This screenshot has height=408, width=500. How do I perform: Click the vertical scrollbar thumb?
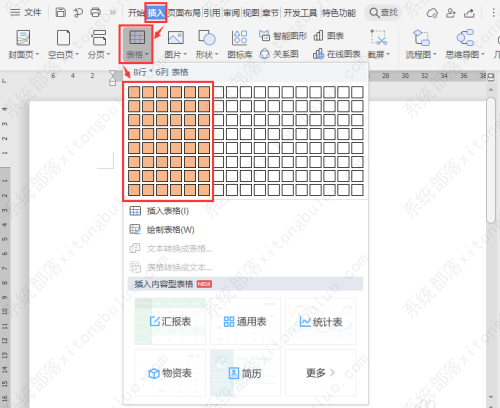[491, 160]
